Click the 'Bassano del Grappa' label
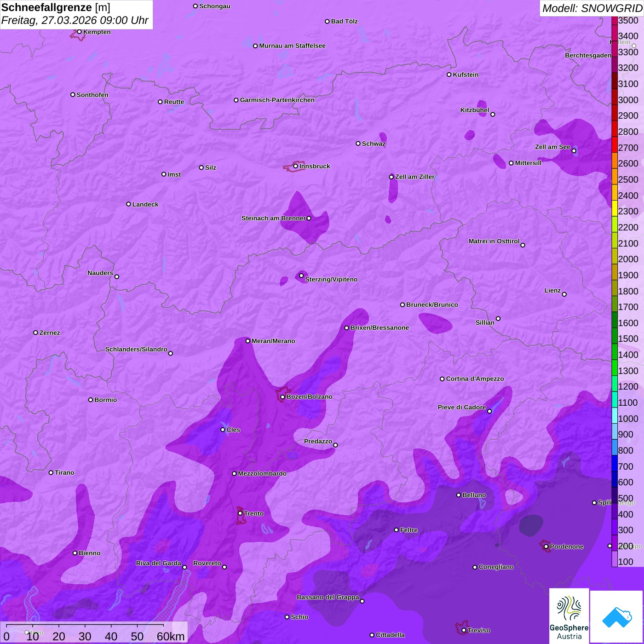This screenshot has height=644, width=644. point(328,597)
